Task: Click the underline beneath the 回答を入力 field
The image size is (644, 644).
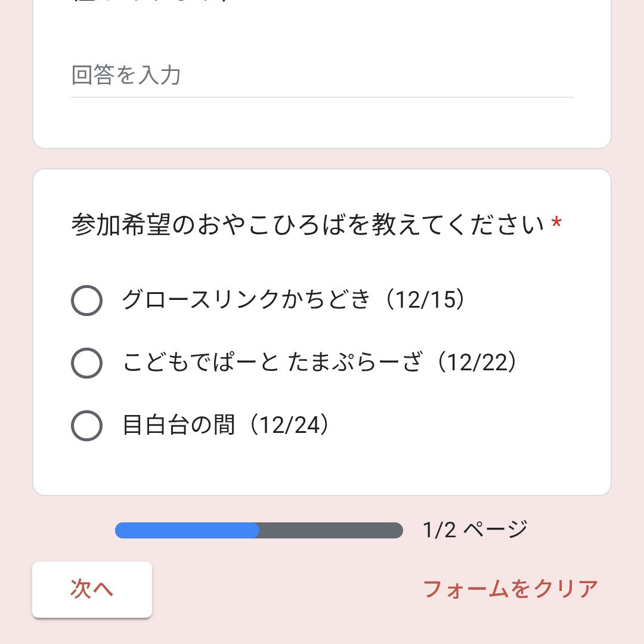Action: 321,97
